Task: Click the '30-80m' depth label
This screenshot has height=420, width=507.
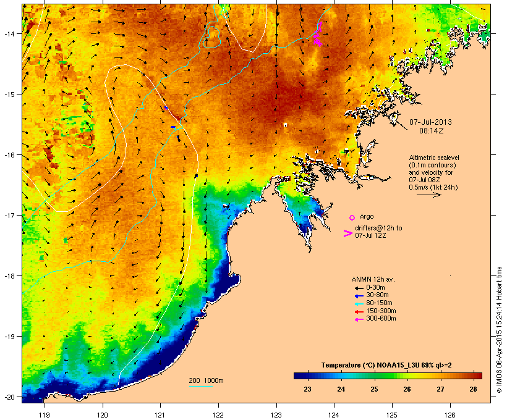Action: [377, 295]
